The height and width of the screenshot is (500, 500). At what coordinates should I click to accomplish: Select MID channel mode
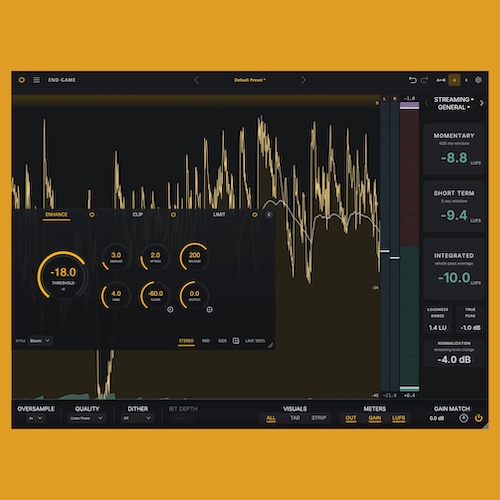(x=206, y=341)
